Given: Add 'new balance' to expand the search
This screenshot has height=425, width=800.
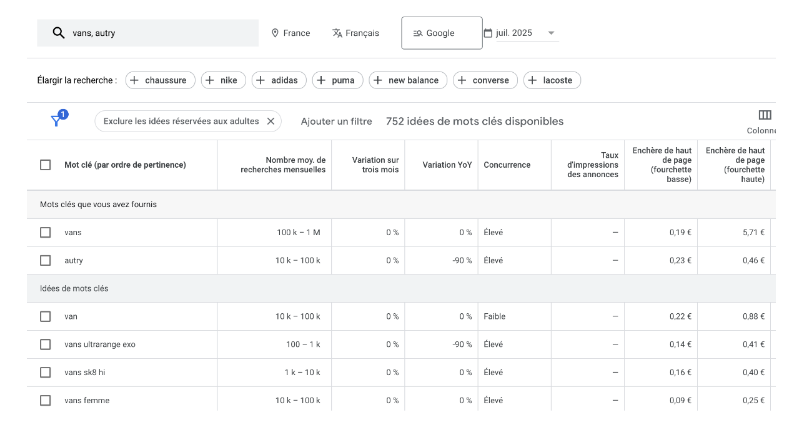Looking at the screenshot, I should (408, 80).
